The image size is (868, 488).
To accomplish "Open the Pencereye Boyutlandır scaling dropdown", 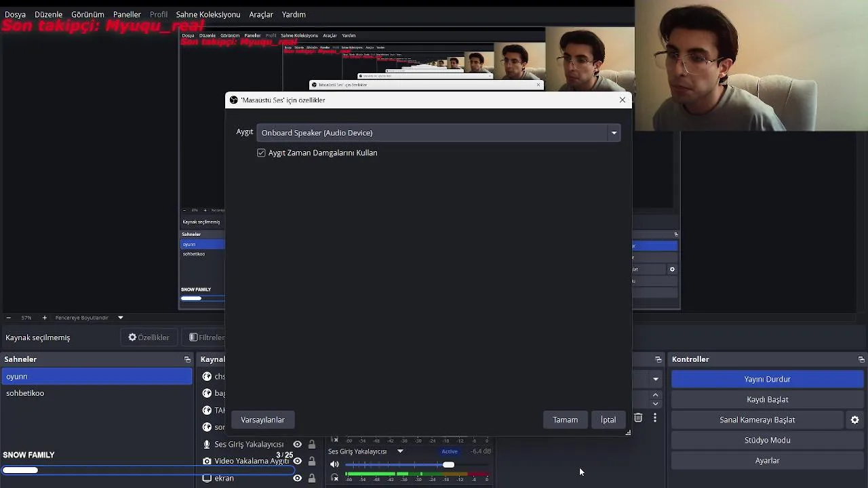I will [x=89, y=317].
